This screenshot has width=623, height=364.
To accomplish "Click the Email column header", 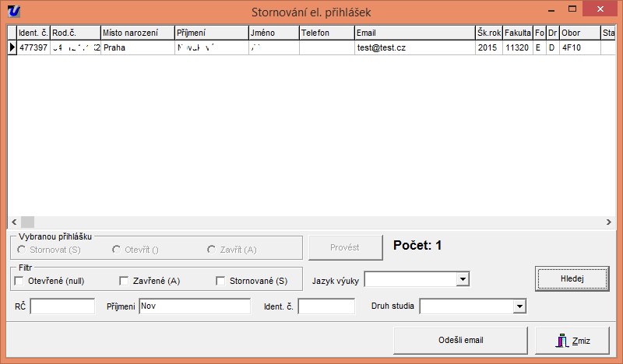I will pyautogui.click(x=414, y=33).
